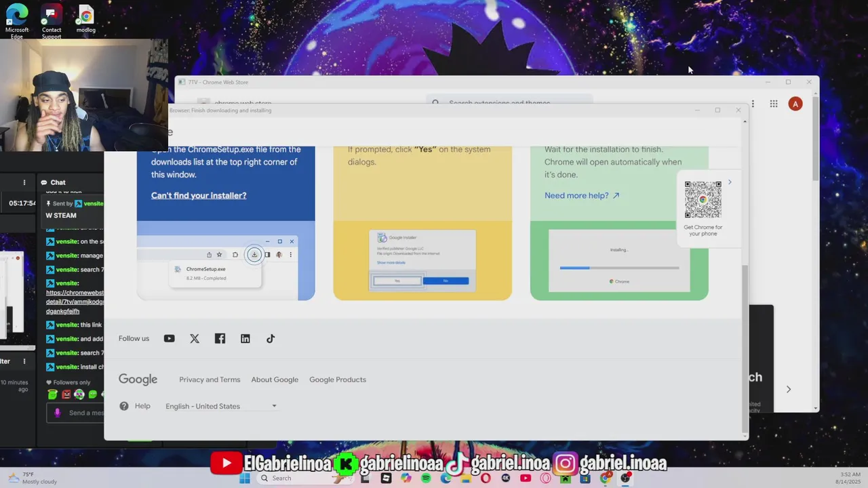This screenshot has height=488, width=868.
Task: Focus the Send a message chat field
Action: 76,413
